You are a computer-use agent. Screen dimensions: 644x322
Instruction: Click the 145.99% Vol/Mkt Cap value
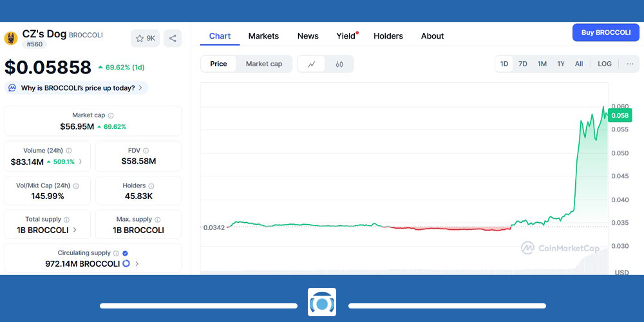coord(48,196)
